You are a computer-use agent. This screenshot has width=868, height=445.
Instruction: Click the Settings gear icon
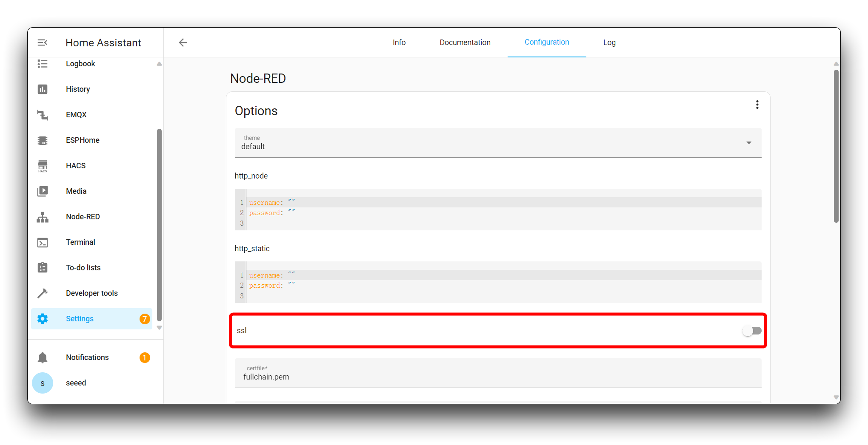43,319
